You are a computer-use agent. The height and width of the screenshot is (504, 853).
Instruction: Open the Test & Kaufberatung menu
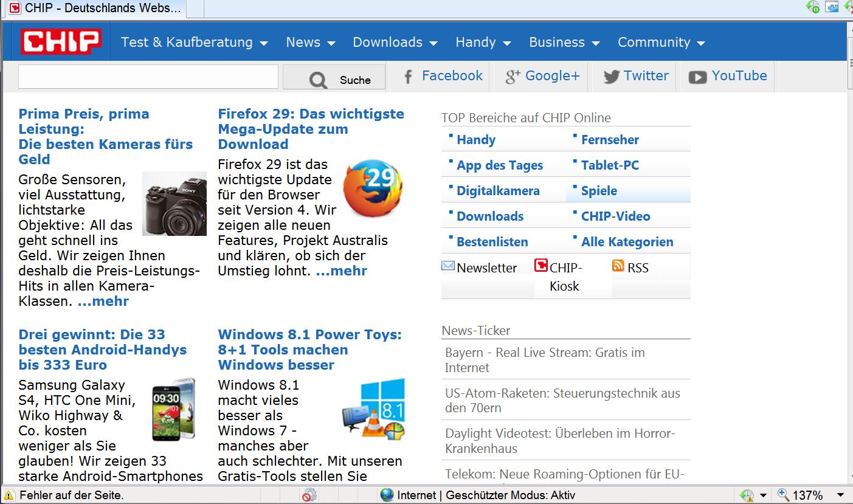pyautogui.click(x=187, y=42)
